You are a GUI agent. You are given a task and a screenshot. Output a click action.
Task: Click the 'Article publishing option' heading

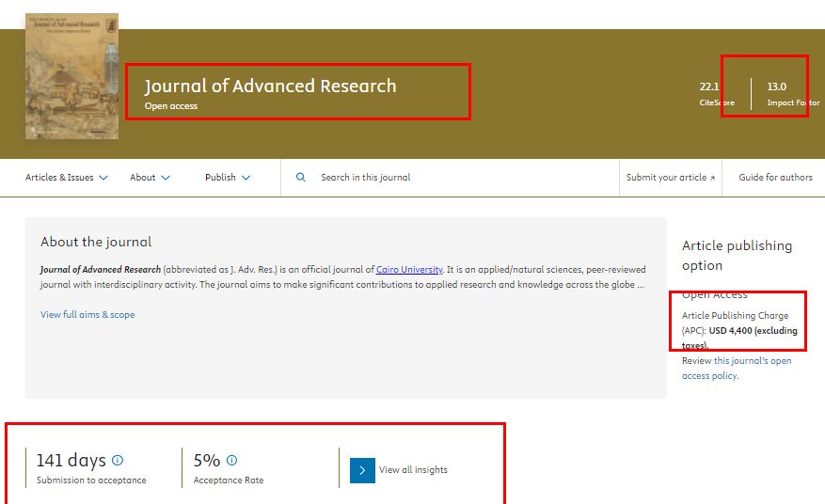(x=737, y=255)
